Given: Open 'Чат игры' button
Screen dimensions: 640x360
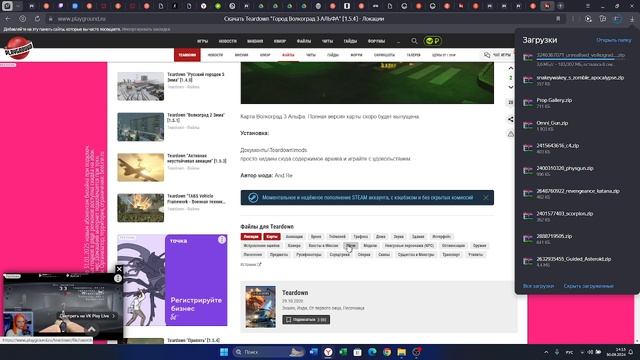Looking at the screenshot, I should 497,55.
